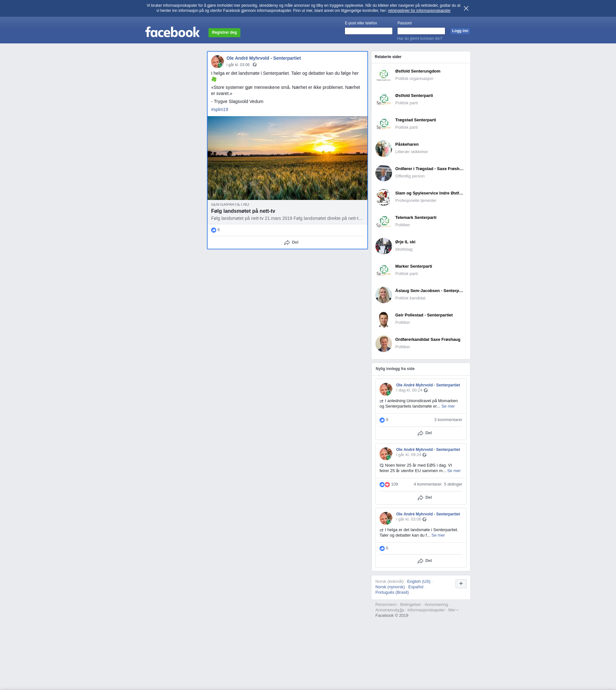Click '3 kommentarer' on sidebar post
Viewport: 616px width, 690px height.
point(448,419)
